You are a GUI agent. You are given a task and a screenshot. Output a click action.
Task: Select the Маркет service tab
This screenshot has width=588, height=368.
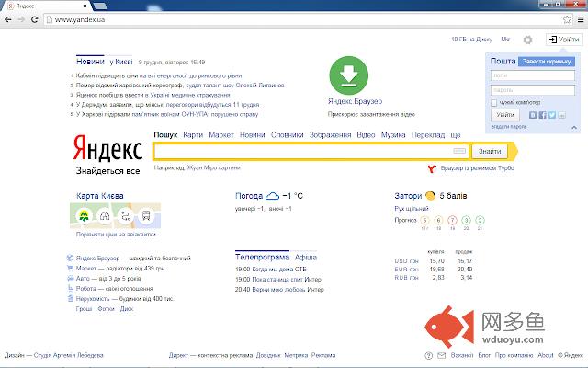click(221, 135)
